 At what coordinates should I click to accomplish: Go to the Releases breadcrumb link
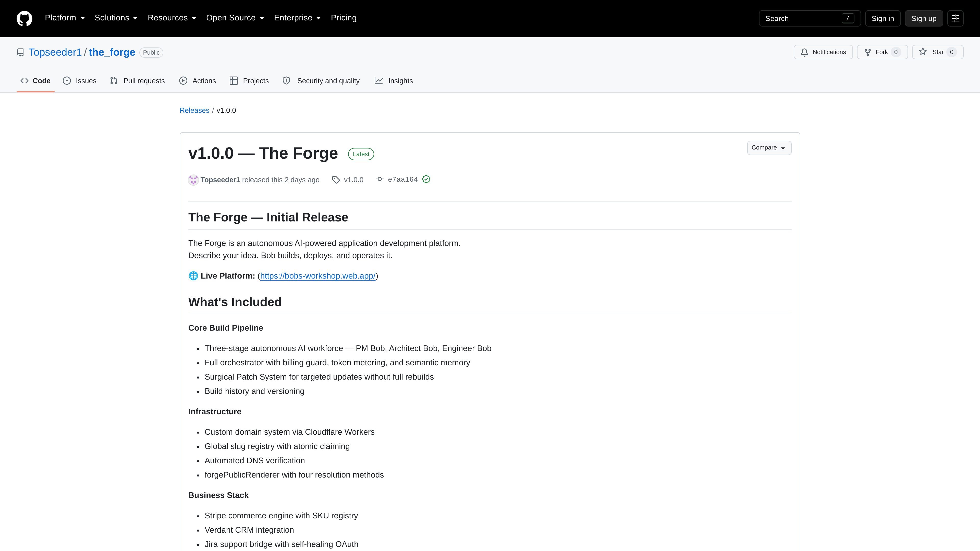[x=194, y=110]
